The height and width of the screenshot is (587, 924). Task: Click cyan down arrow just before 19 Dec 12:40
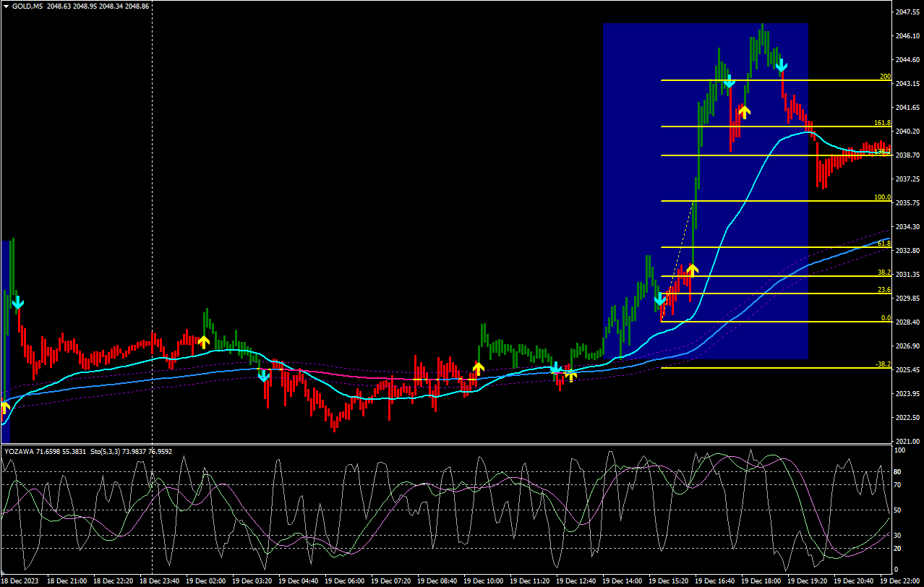coord(556,369)
